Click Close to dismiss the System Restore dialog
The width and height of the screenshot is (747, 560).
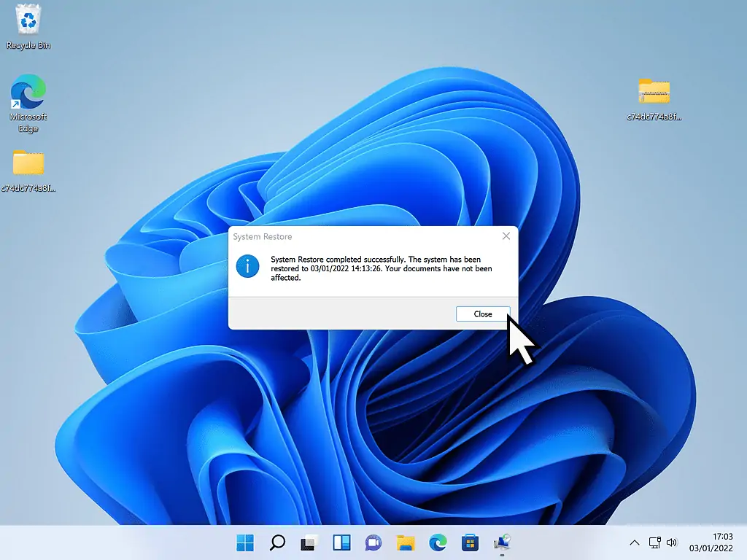482,314
